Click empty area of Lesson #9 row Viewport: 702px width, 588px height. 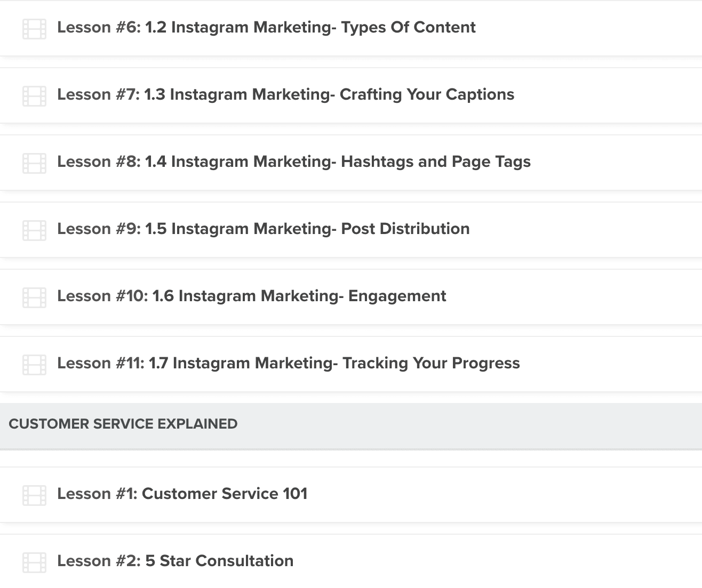tap(587, 230)
